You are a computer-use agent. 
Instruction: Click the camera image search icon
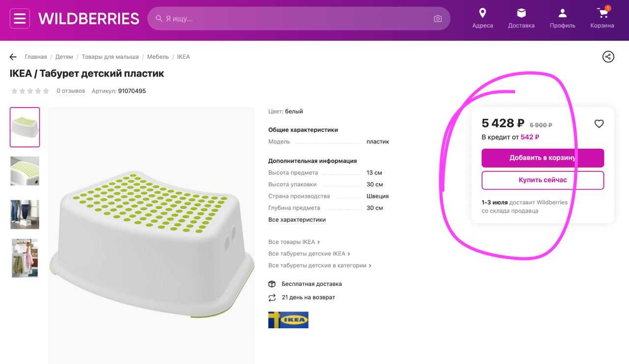click(x=438, y=19)
